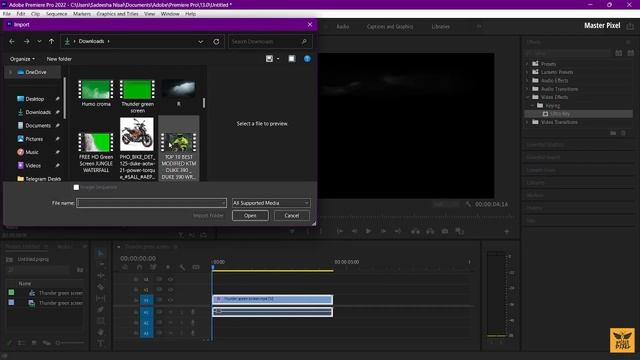Viewport: 640px width, 360px height.
Task: Click Quick Export icon at top right
Action: click(x=630, y=26)
